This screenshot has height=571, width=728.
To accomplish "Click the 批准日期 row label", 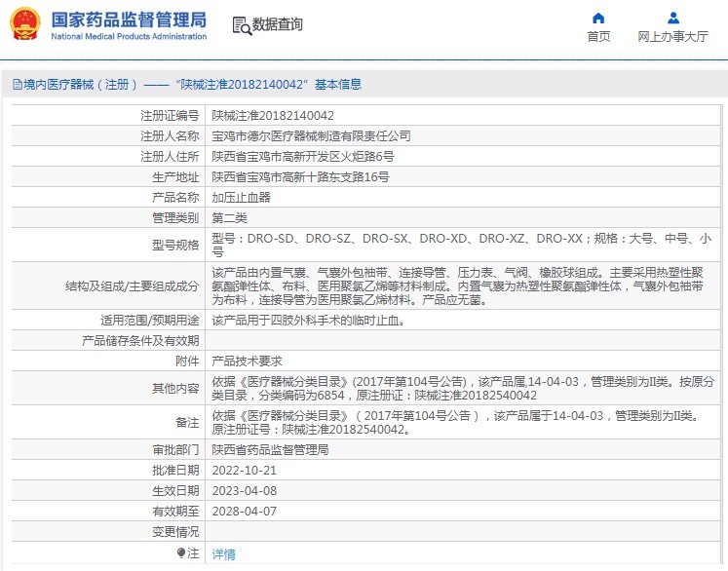I will (176, 471).
